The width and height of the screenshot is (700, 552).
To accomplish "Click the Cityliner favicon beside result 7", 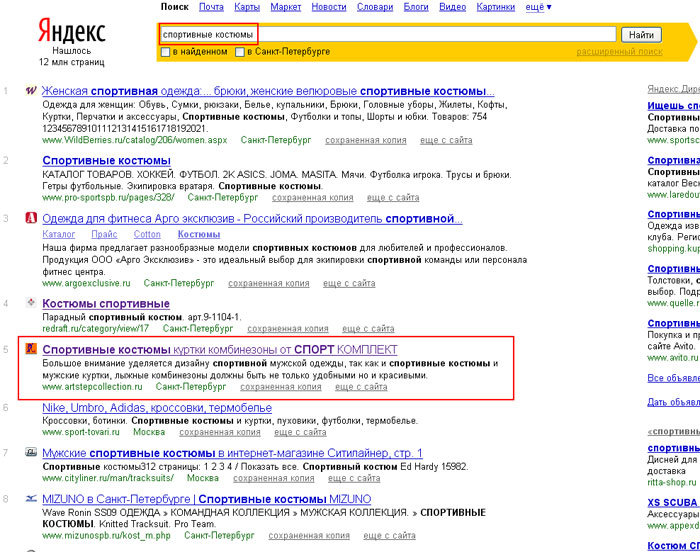I will click(x=31, y=452).
